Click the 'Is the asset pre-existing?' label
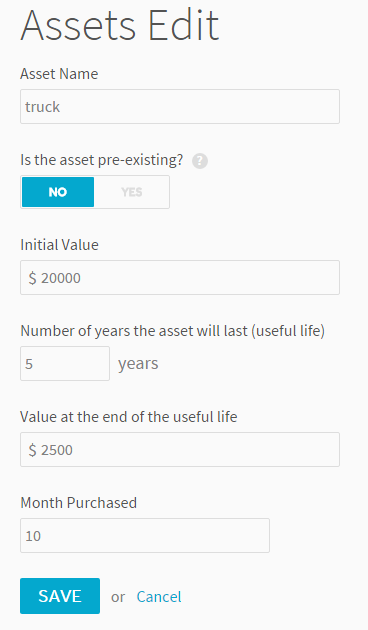 coord(102,160)
